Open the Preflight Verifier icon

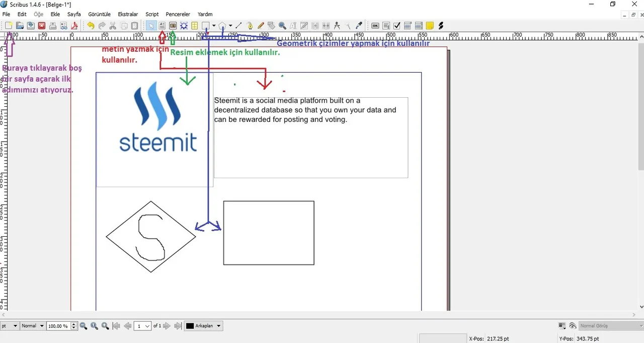click(64, 26)
